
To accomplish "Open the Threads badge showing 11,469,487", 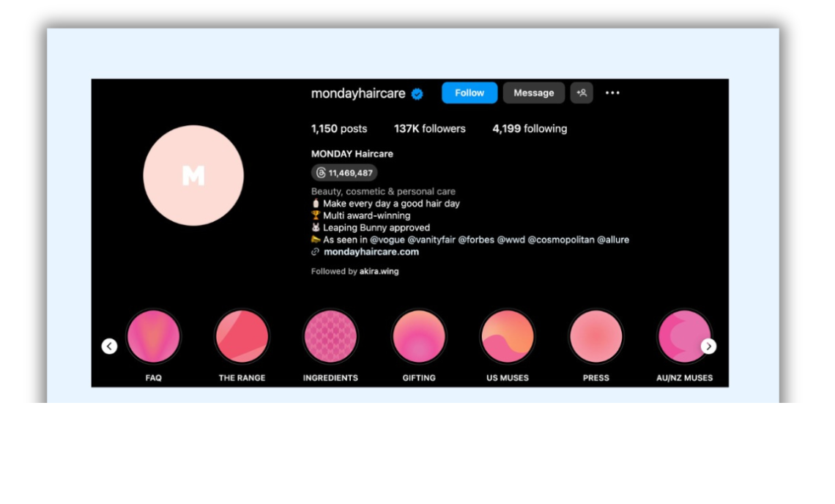I will click(344, 173).
